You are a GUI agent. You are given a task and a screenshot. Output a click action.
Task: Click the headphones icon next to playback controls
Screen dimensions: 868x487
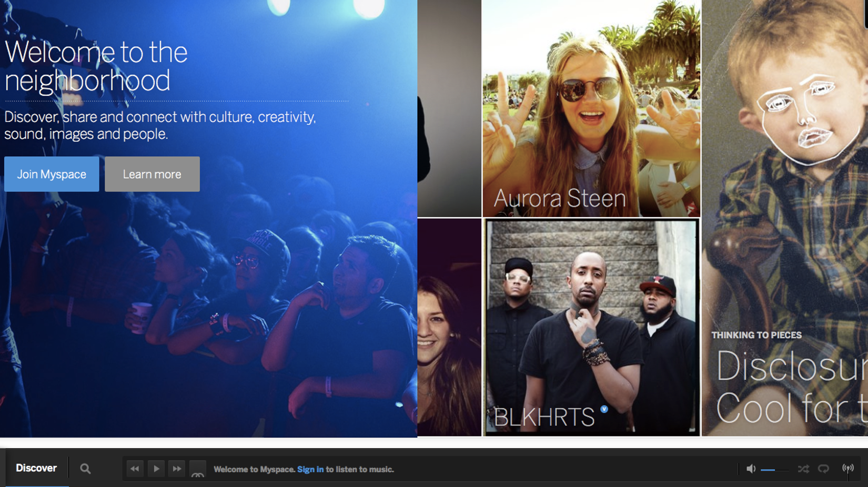coord(198,471)
